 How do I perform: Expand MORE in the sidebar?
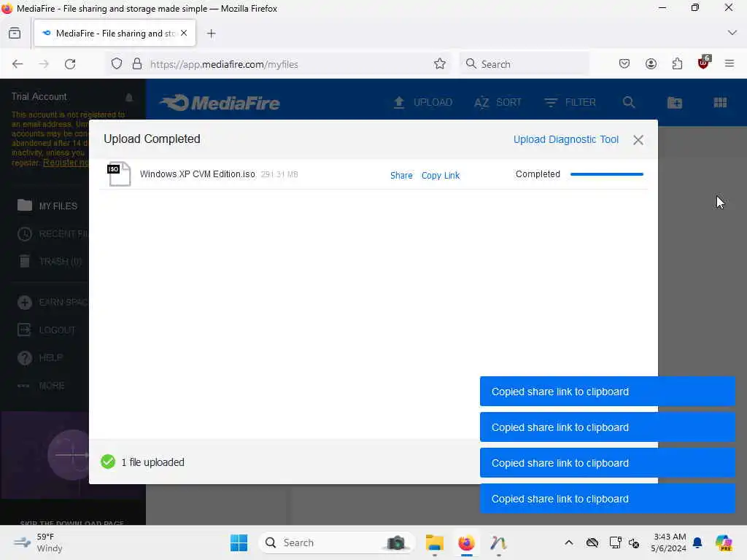tap(41, 385)
